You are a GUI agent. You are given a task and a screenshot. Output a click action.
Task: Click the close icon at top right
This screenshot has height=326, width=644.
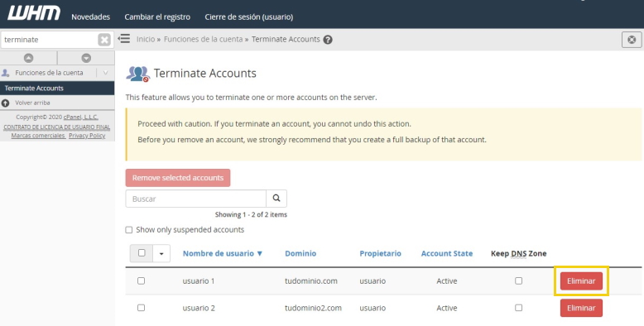pyautogui.click(x=632, y=40)
